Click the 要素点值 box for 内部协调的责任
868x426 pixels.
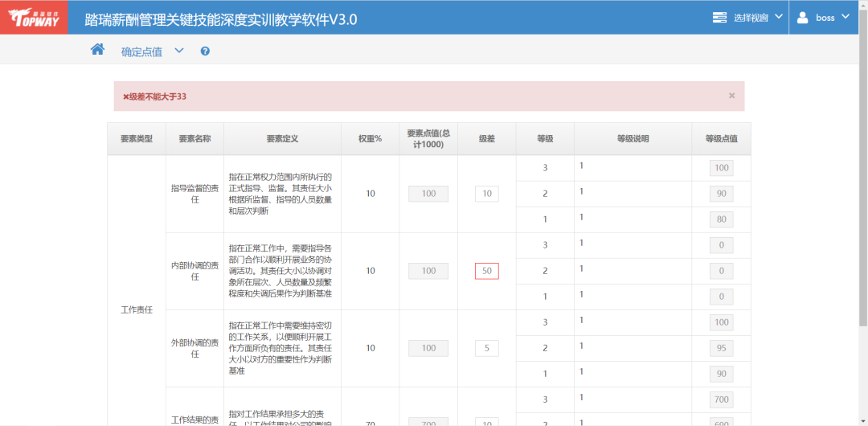click(428, 271)
